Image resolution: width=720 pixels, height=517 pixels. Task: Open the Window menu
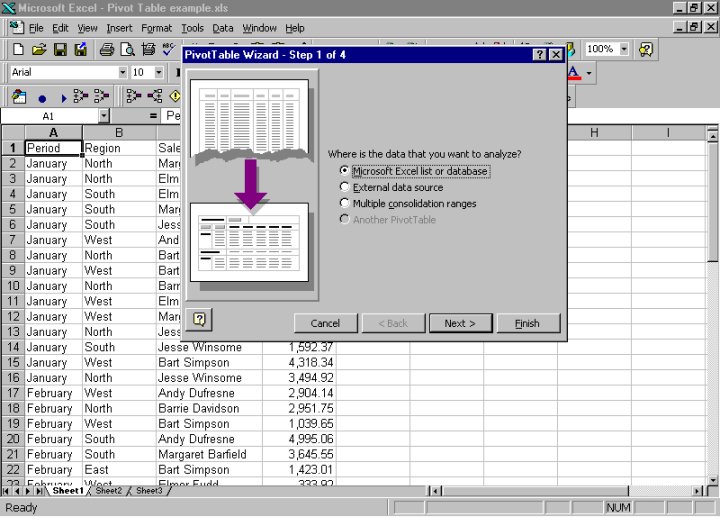tap(259, 28)
